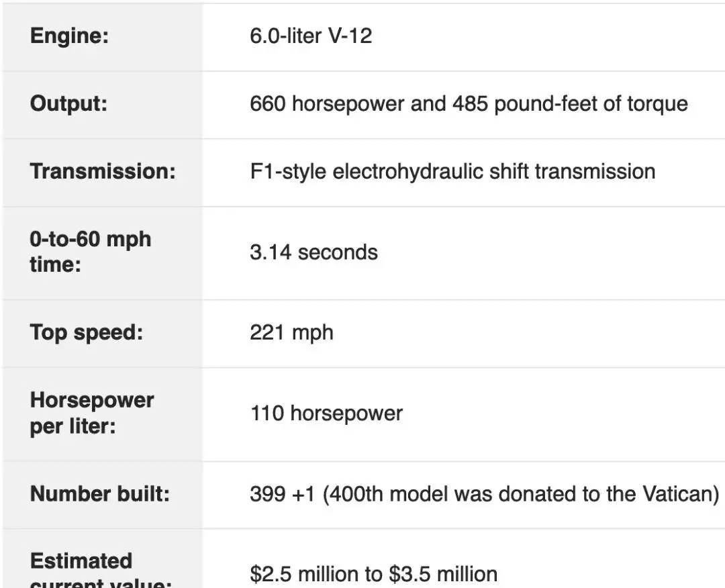Click '$3.5 million' in the value row
The width and height of the screenshot is (725, 588).
click(443, 574)
